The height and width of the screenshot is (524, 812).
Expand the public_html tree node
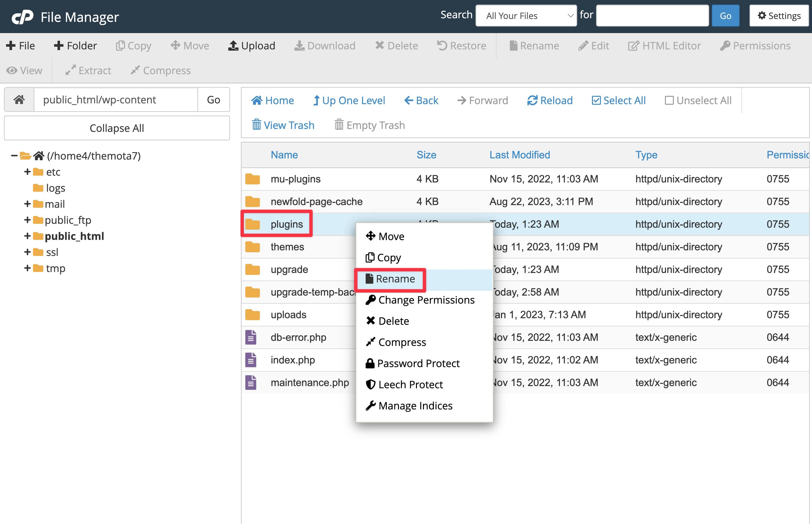27,236
